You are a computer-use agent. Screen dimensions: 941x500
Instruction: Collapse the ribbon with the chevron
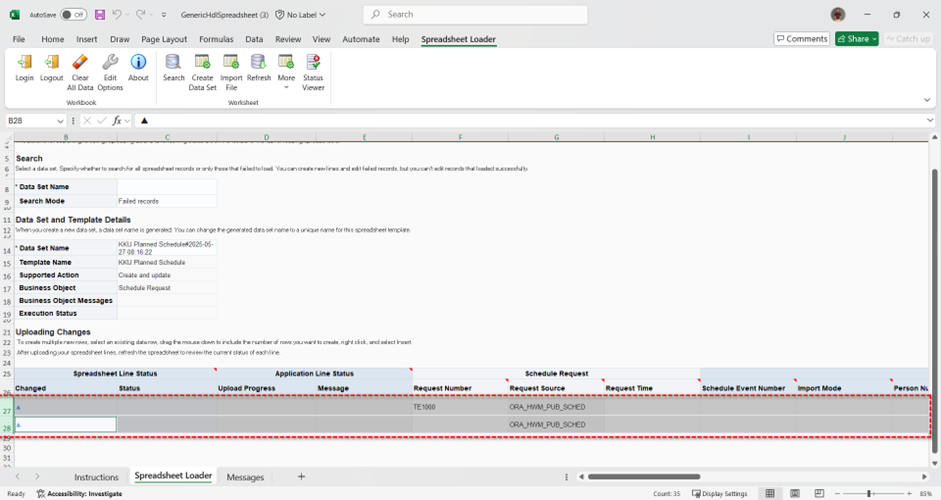pyautogui.click(x=927, y=100)
